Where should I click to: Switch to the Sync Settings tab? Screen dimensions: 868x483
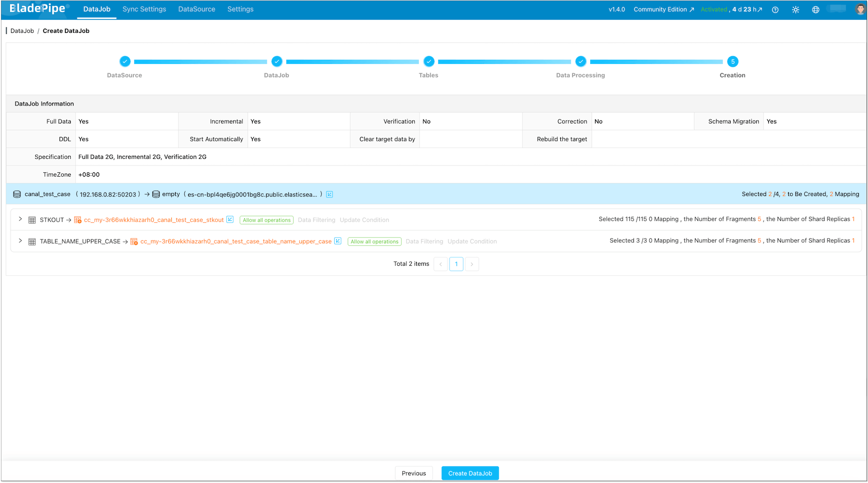144,9
